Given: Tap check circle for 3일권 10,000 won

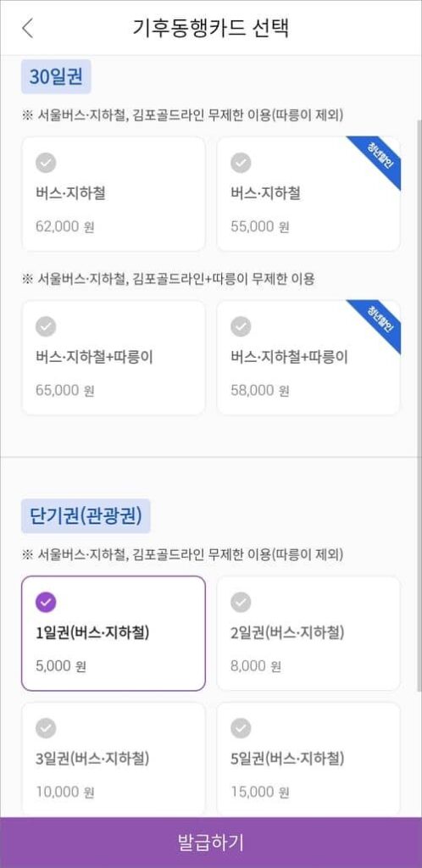Looking at the screenshot, I should [x=46, y=728].
